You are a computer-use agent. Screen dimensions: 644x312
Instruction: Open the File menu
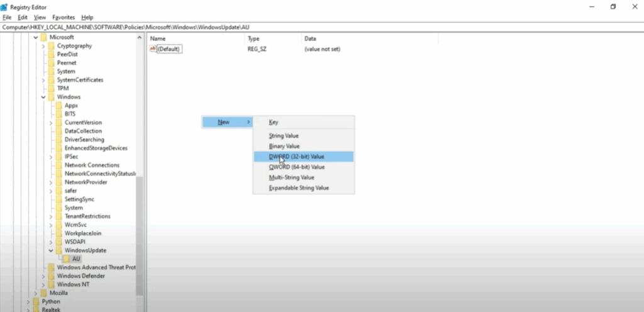point(7,17)
